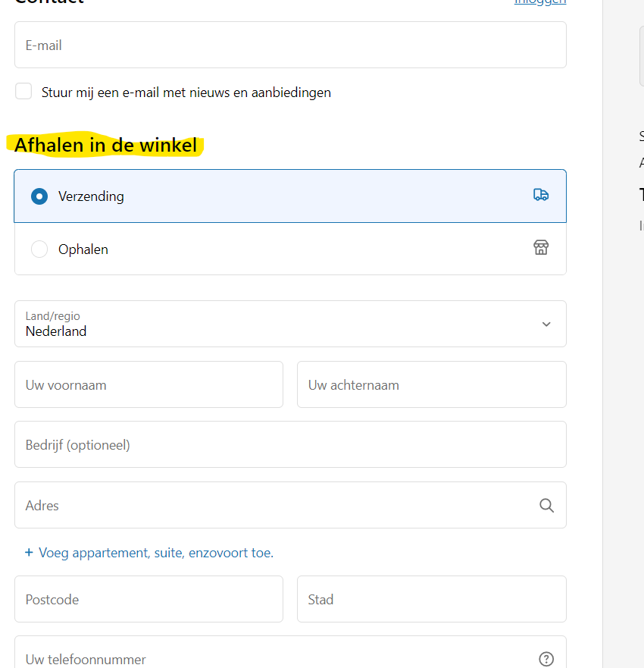Focus the Bedrijf (optioneel) field
The width and height of the screenshot is (644, 668).
point(290,445)
